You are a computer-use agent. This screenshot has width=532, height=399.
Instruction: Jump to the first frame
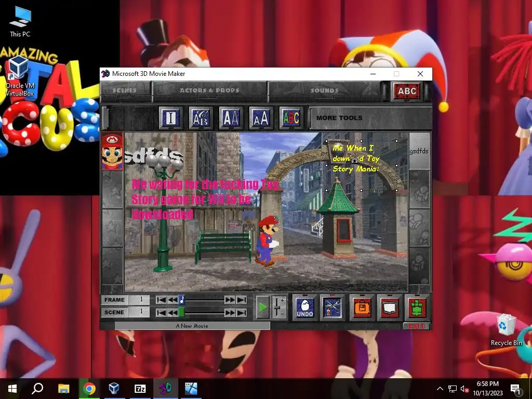(162, 300)
